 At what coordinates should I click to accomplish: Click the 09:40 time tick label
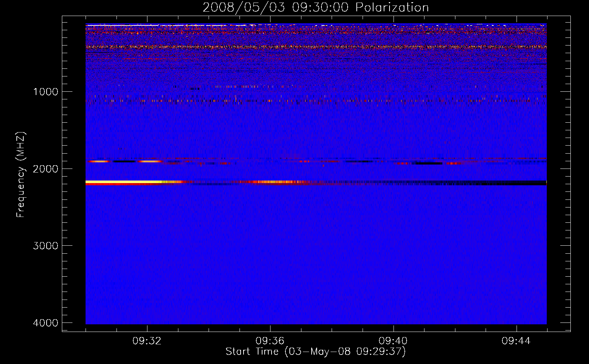[393, 341]
